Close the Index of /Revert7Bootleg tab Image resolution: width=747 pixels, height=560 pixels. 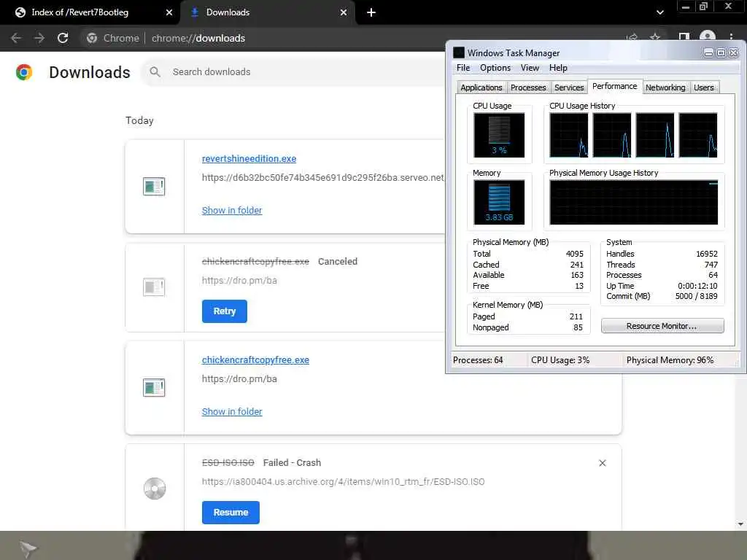pyautogui.click(x=169, y=12)
